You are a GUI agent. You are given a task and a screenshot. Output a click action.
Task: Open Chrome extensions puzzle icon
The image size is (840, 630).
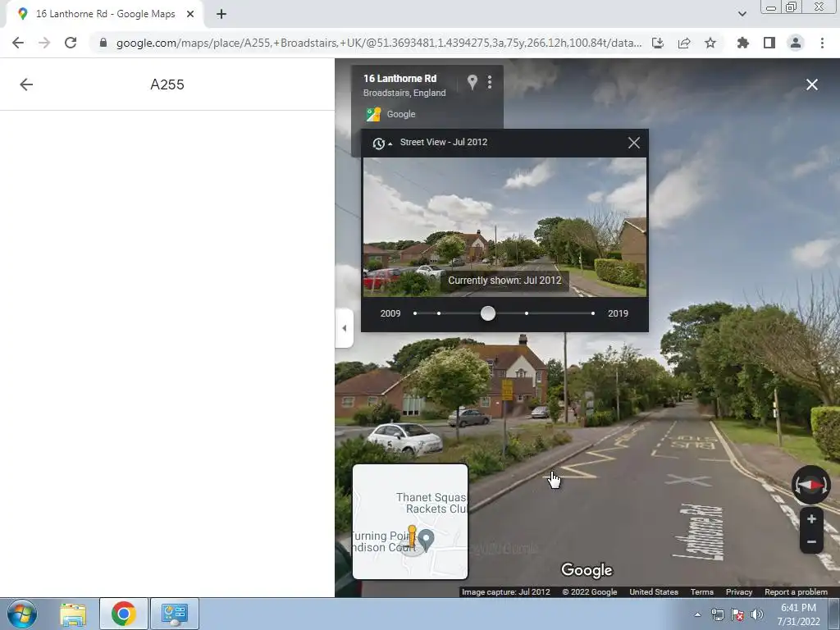(742, 43)
